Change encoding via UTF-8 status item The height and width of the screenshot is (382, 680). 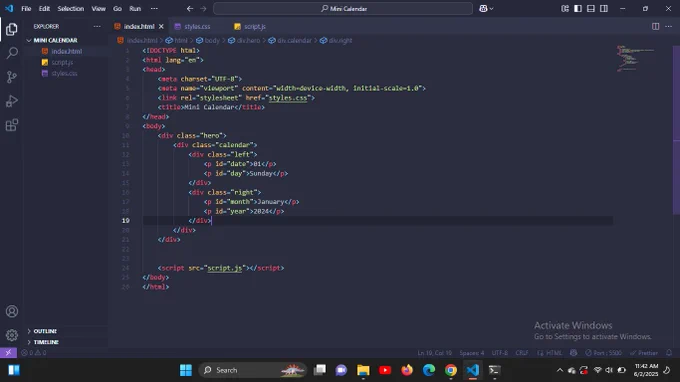[x=500, y=353]
